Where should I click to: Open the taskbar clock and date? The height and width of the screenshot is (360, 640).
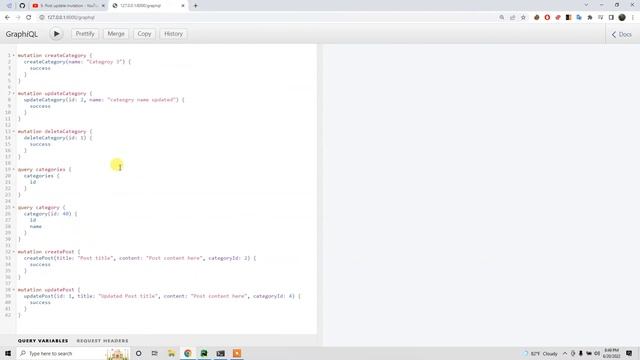click(x=611, y=353)
